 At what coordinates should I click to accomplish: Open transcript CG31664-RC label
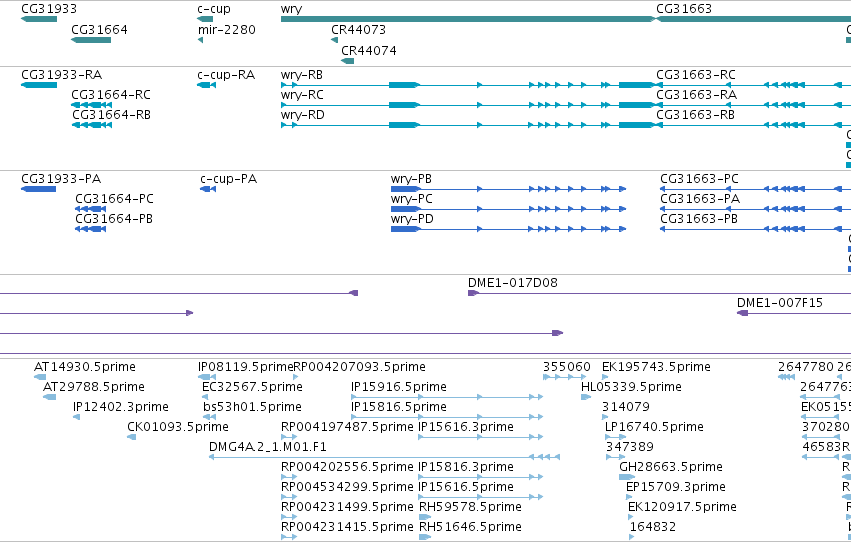pyautogui.click(x=111, y=95)
